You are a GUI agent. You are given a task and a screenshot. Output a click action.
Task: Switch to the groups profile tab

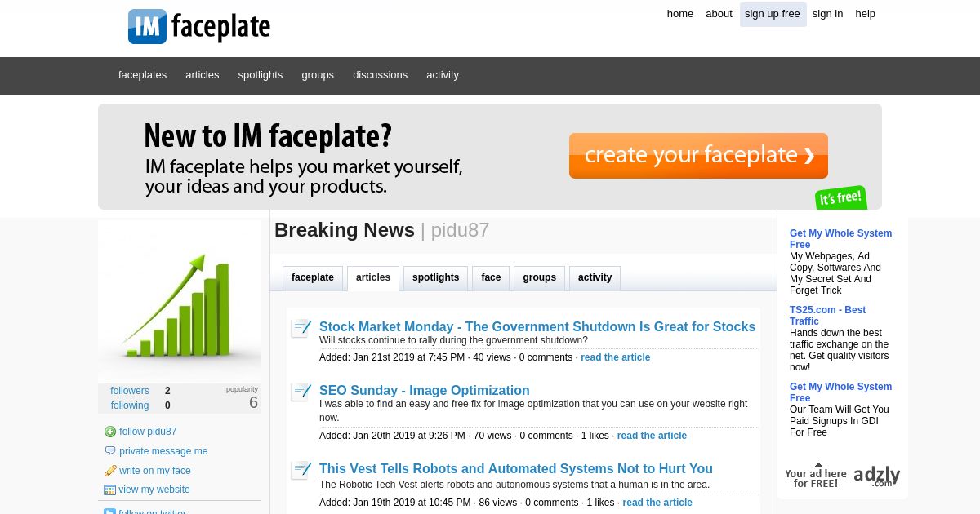point(539,278)
